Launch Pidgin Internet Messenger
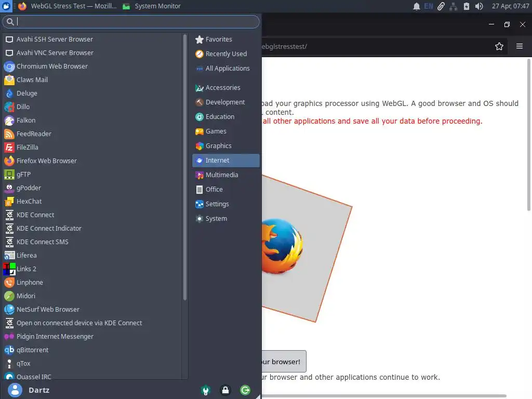 92,337
